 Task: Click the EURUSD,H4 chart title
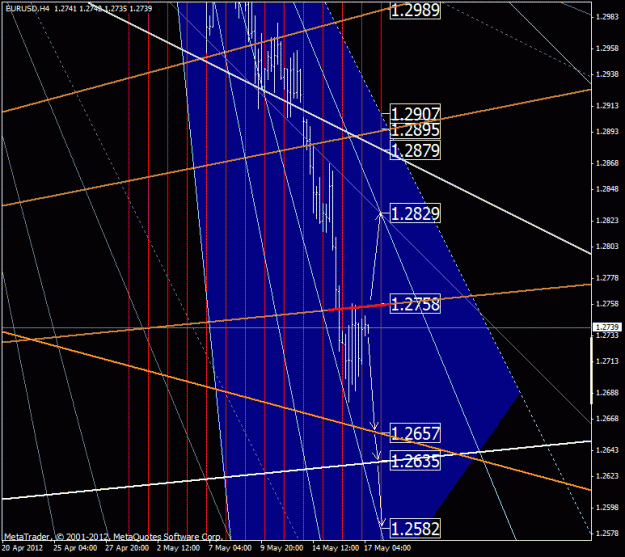pyautogui.click(x=27, y=8)
